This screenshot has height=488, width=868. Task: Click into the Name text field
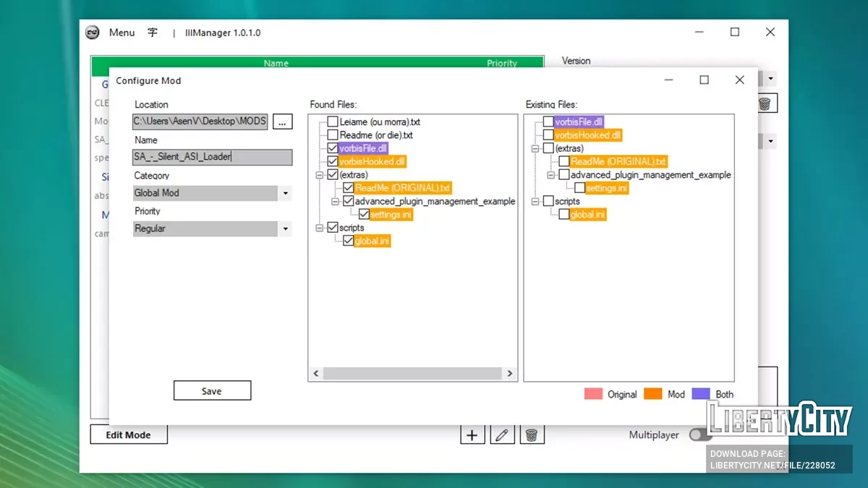tap(212, 157)
